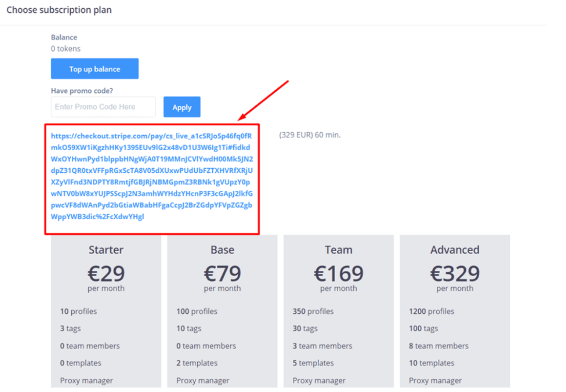Click "30 tags" in the Team plan
This screenshot has width=566, height=392.
point(305,329)
